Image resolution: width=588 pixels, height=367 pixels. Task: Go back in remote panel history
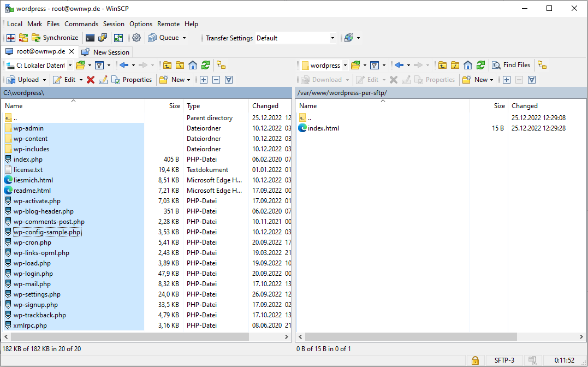tap(399, 66)
